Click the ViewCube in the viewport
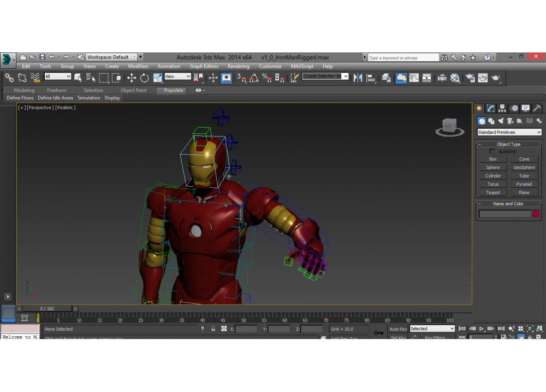This screenshot has width=546, height=392. coord(449,127)
